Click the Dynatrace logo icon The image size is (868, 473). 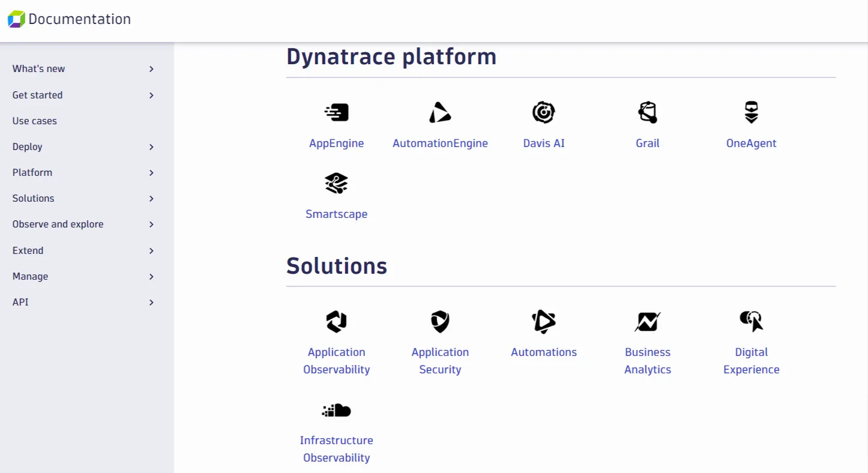[x=16, y=19]
